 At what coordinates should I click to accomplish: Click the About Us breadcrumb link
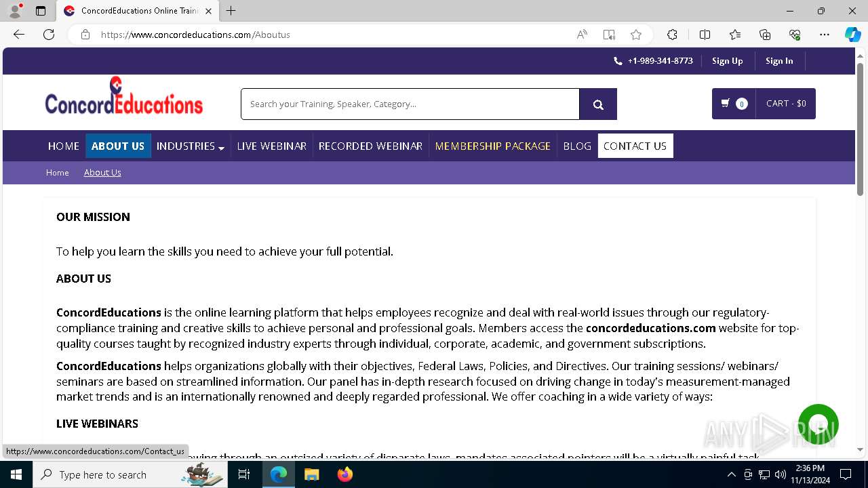(102, 173)
